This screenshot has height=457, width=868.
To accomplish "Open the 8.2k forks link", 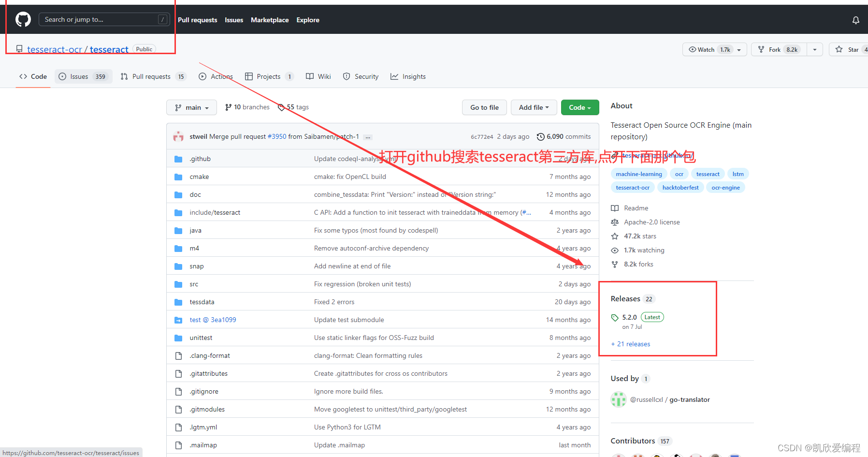I will click(638, 265).
